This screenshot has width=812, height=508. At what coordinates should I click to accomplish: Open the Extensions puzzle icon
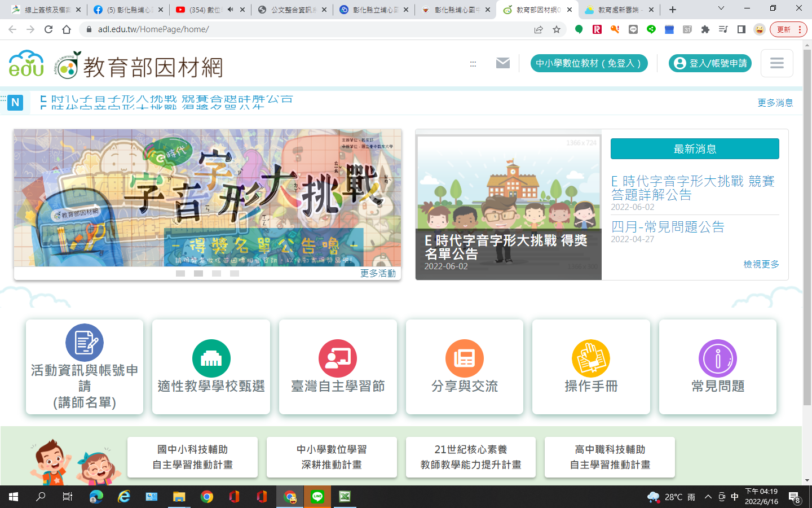[x=705, y=29]
